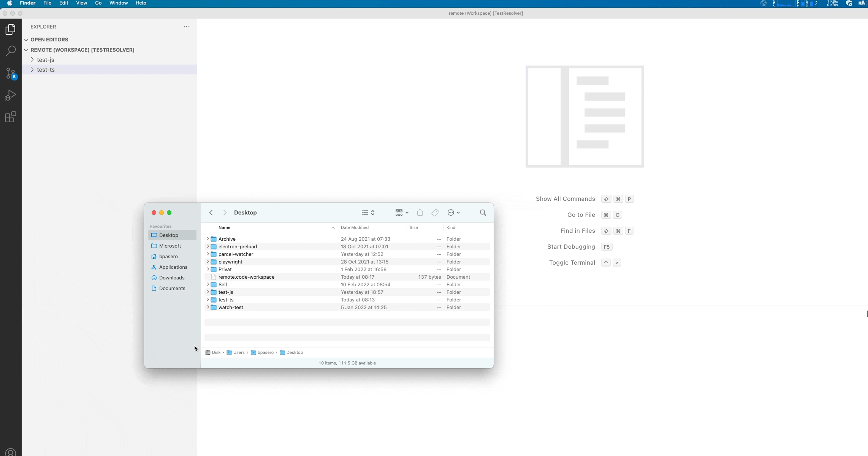Click the Tags icon in the Finder toolbar
The image size is (868, 456).
(435, 213)
